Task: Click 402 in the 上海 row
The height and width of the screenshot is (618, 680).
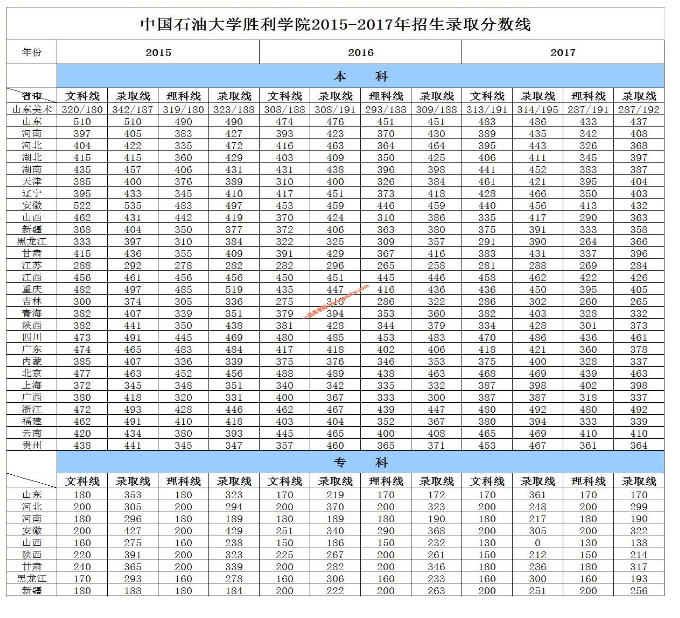Action: [588, 385]
